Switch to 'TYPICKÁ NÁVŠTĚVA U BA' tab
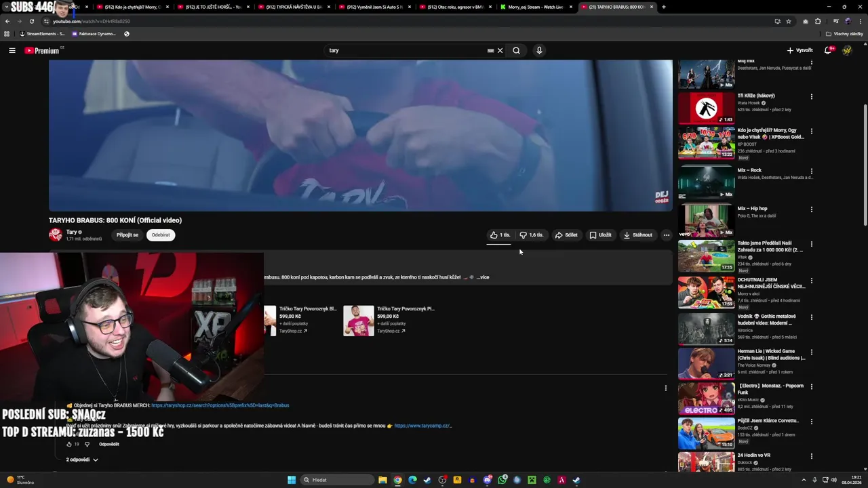 click(293, 7)
